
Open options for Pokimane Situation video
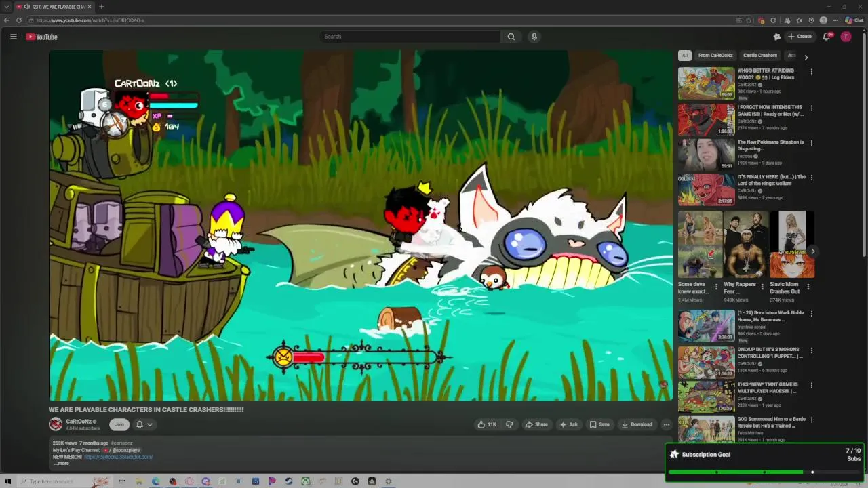[x=811, y=143]
